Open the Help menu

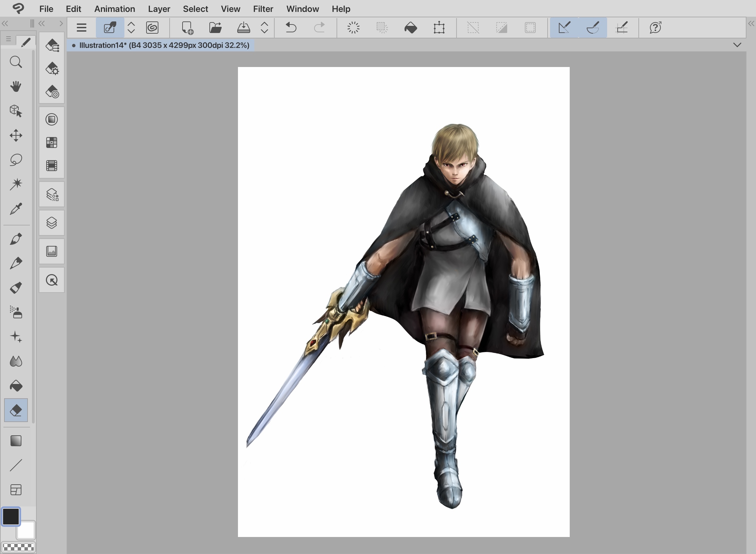point(341,9)
